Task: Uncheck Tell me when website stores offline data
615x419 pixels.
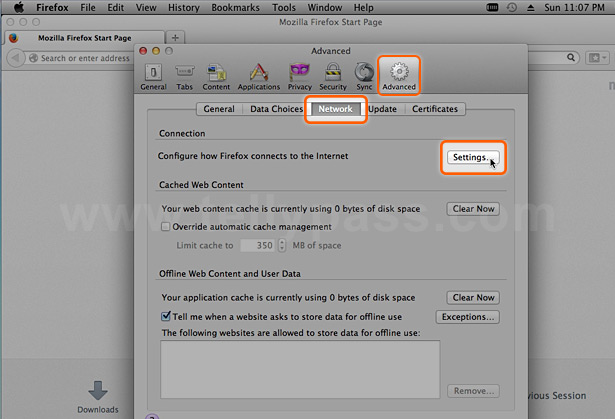Action: pos(166,316)
